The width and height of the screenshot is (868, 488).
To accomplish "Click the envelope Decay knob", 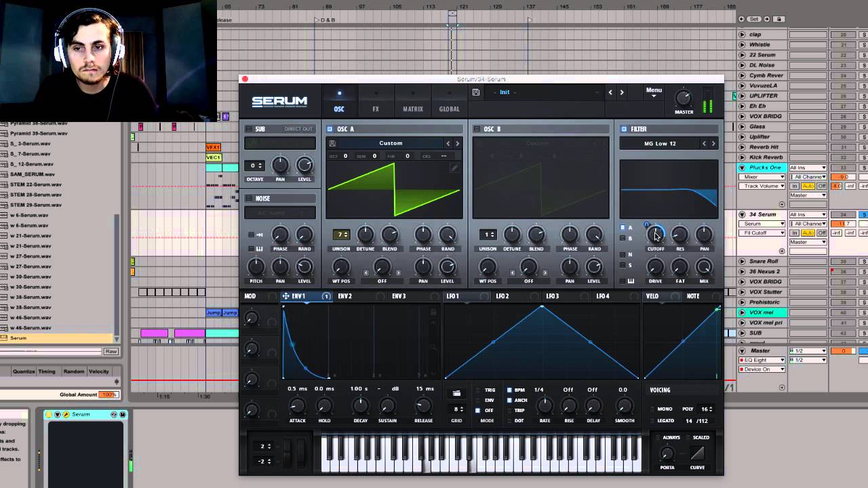I will 360,405.
